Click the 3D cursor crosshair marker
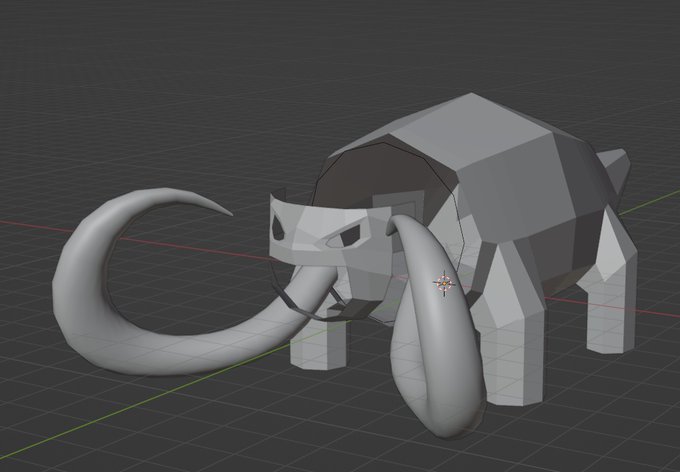This screenshot has width=680, height=472. point(444,284)
